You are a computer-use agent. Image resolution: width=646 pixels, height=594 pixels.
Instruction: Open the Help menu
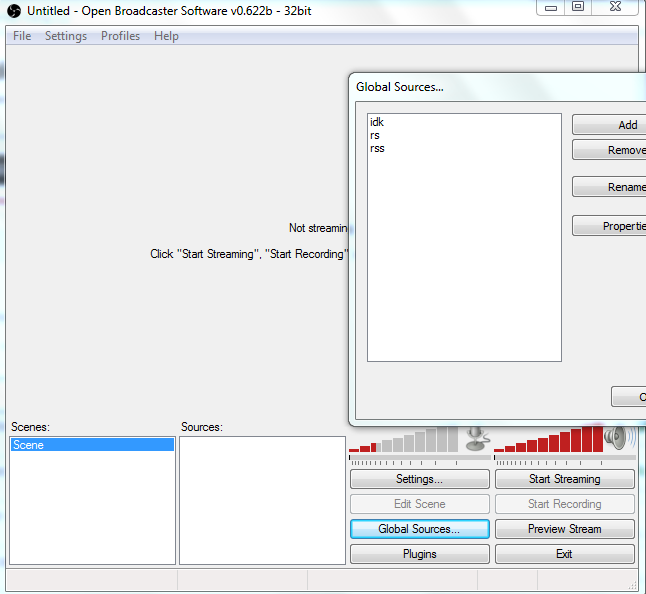166,36
